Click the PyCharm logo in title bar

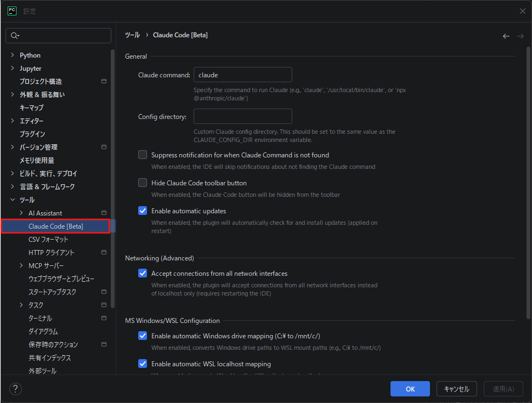pyautogui.click(x=12, y=11)
